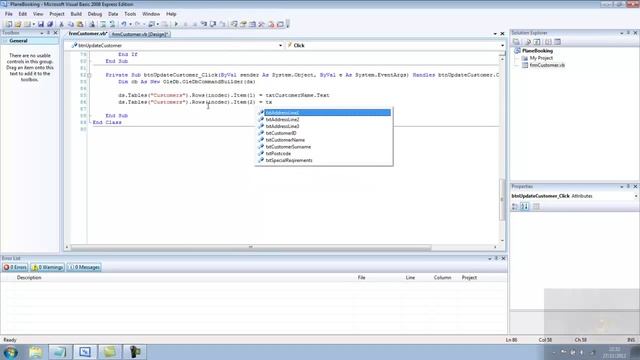Viewport: 640px width, 360px height.
Task: Open the Properties object selector dropdown
Action: (x=636, y=196)
